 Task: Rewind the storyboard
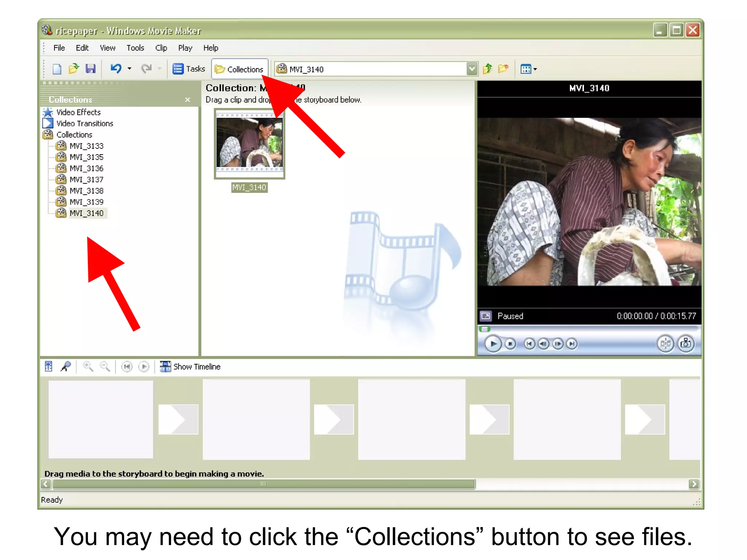coord(127,366)
